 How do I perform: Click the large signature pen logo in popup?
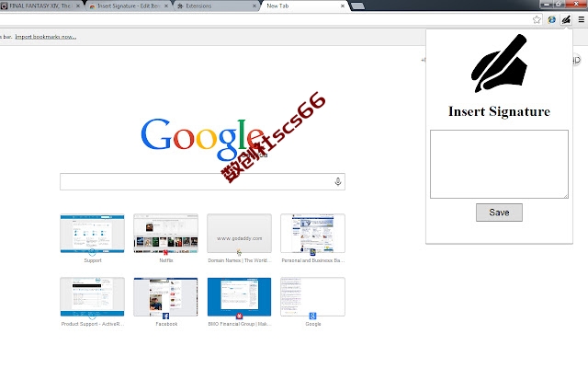(x=499, y=63)
